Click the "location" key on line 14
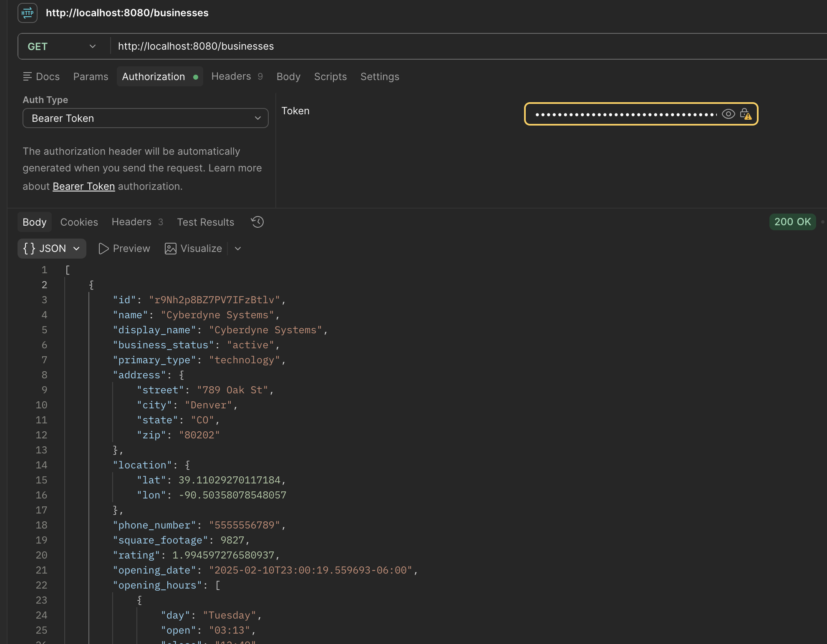 point(142,465)
